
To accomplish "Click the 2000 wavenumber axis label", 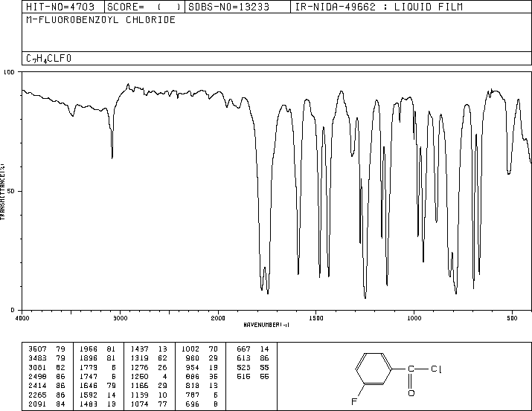I will click(218, 318).
